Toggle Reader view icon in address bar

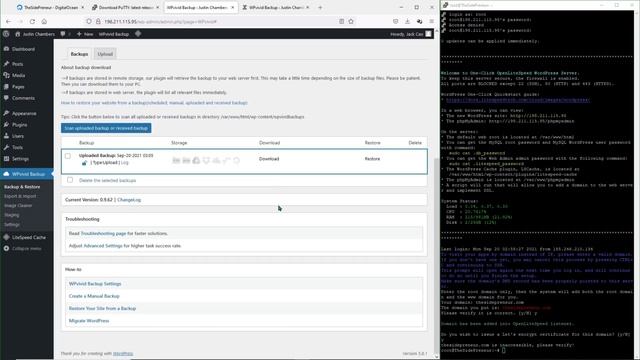click(341, 22)
